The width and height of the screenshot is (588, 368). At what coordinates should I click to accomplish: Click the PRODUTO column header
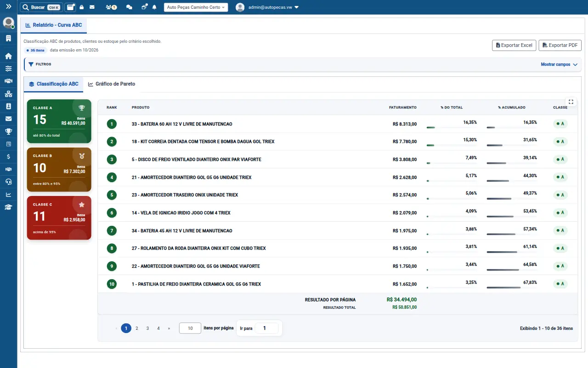click(141, 108)
